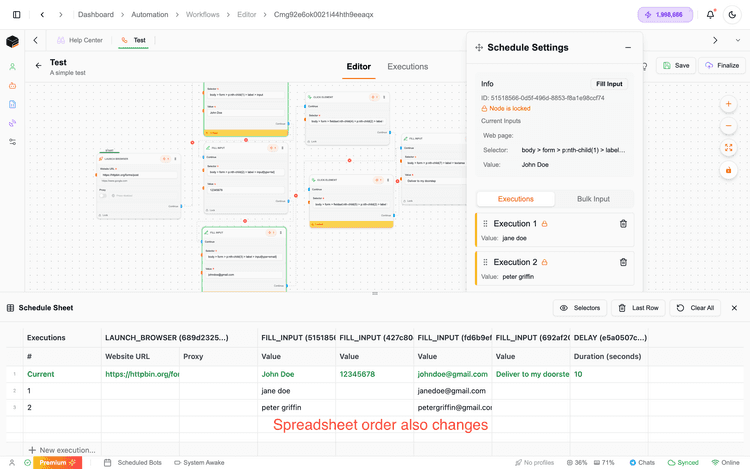750x469 pixels.
Task: Open the Premium badge in status bar
Action: (57, 462)
